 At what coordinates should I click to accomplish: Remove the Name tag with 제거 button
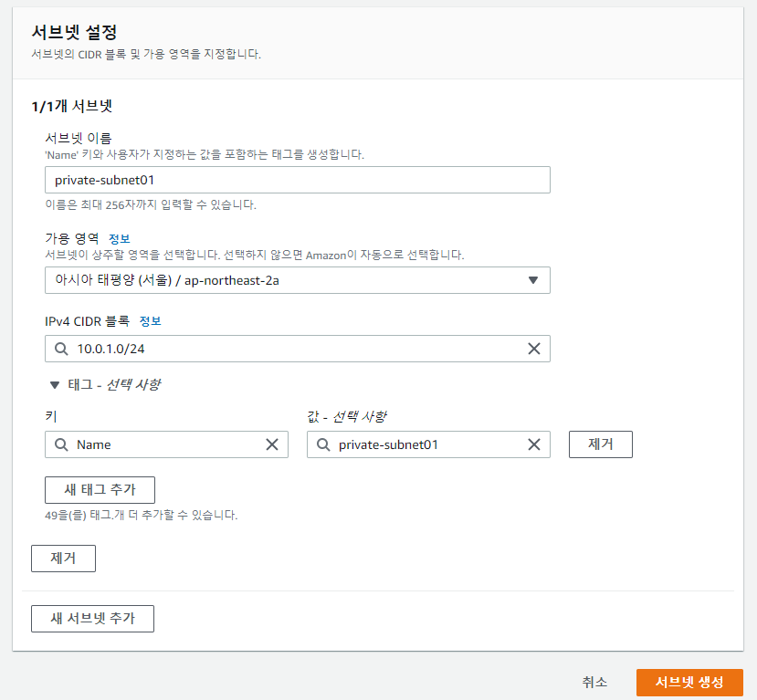coord(601,444)
